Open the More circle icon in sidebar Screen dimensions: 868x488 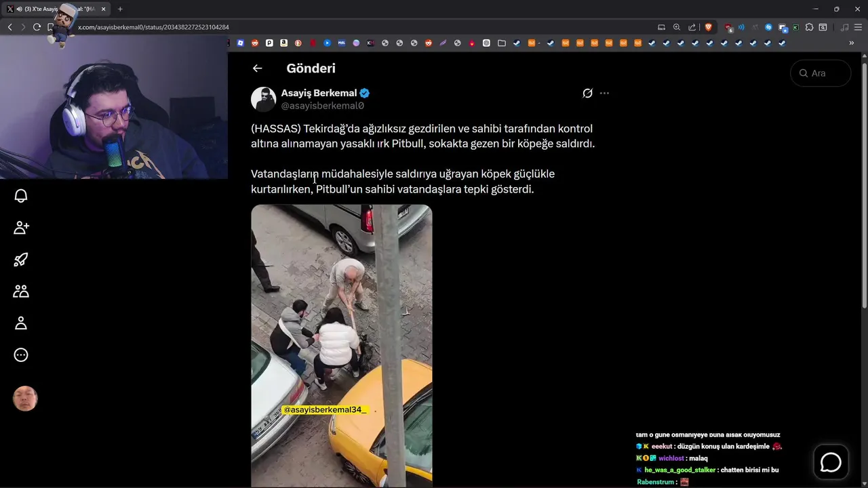tap(21, 355)
